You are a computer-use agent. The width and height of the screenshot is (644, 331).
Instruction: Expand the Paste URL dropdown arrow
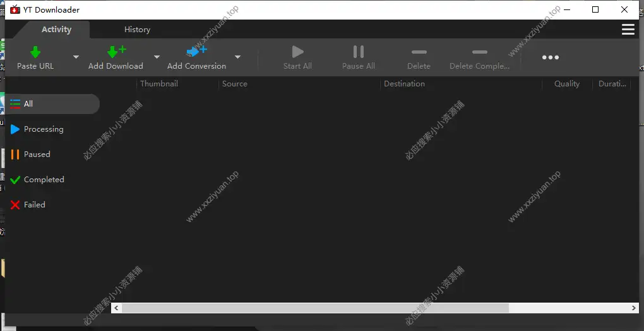76,57
